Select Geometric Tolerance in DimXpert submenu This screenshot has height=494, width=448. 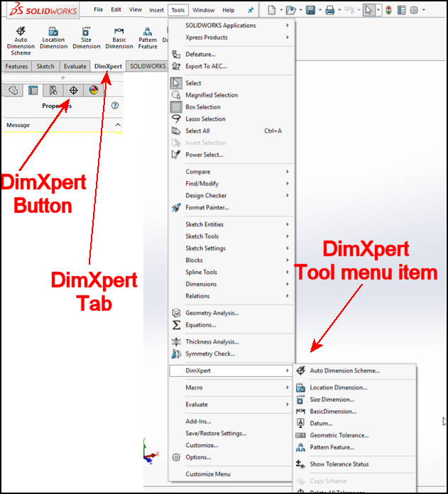(x=354, y=435)
